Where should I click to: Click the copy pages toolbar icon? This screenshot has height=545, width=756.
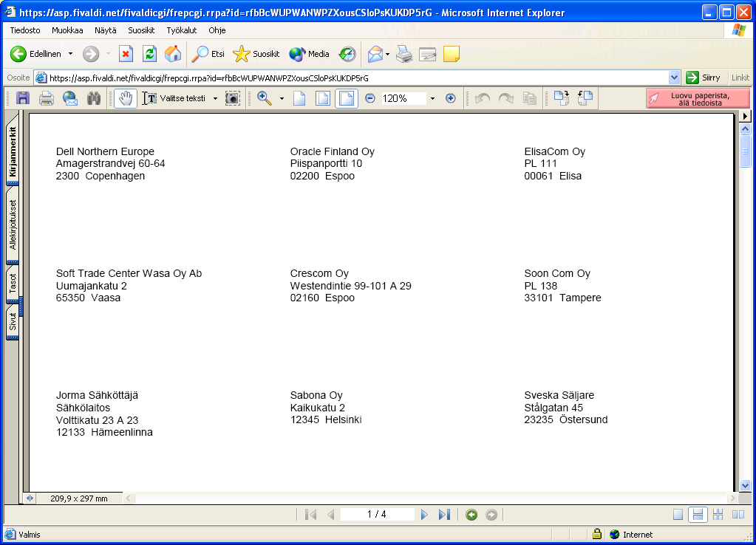coord(530,98)
